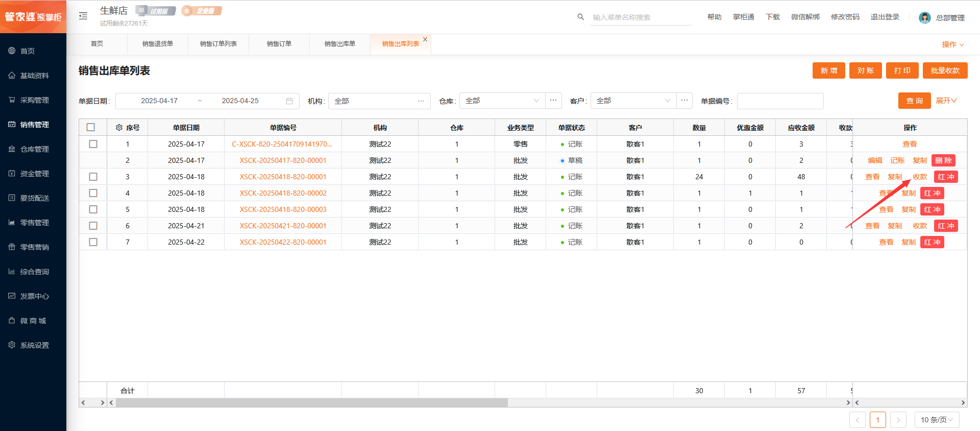Viewport: 980px width, 431px height.
Task: Click the user avatar icon
Action: pos(924,18)
